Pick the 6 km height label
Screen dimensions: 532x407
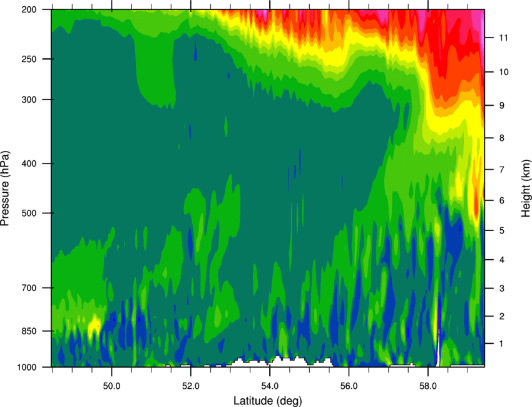click(501, 200)
